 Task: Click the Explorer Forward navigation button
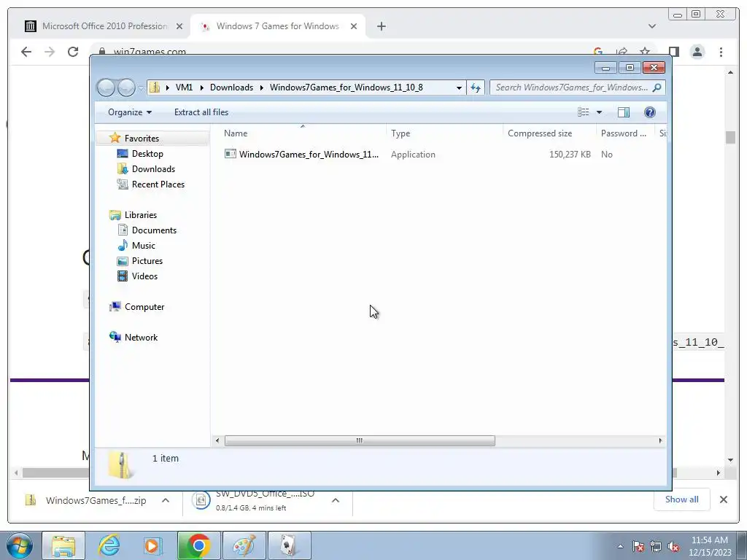[x=126, y=87]
